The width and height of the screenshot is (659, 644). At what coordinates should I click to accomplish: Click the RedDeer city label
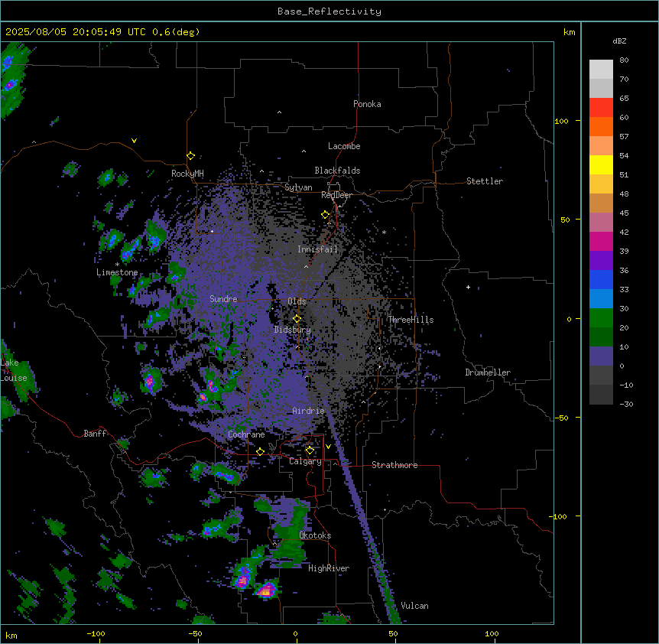(336, 195)
